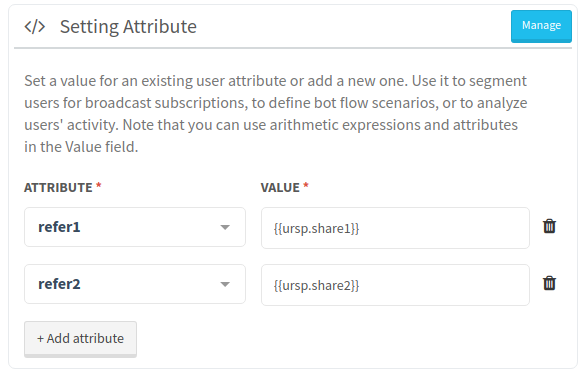Edit the {{ursp.share2}} value field
The image size is (586, 376).
point(395,285)
